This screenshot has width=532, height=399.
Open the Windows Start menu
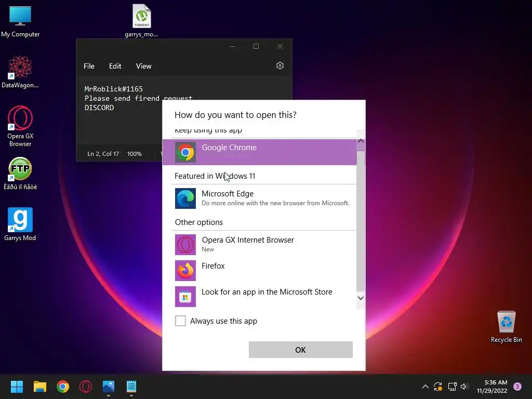pyautogui.click(x=17, y=387)
